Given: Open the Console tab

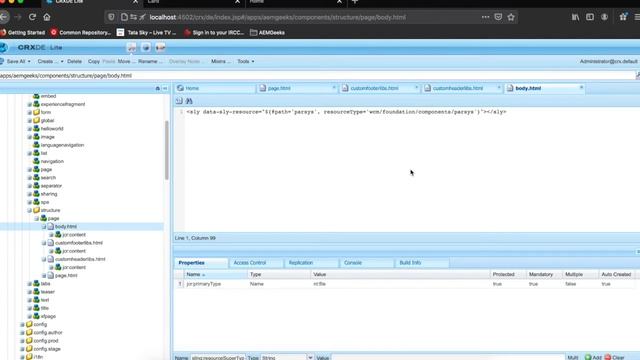Looking at the screenshot, I should [366, 263].
